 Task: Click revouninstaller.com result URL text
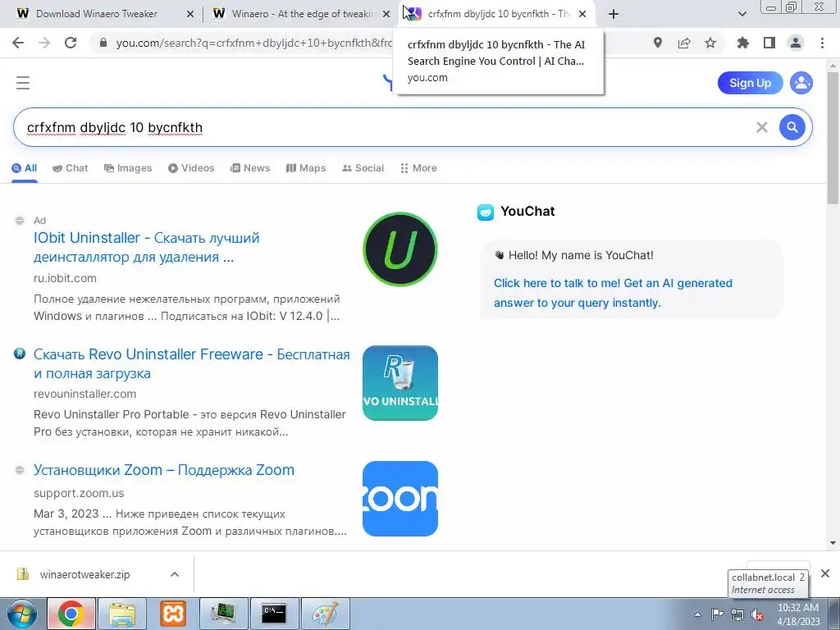click(x=84, y=394)
